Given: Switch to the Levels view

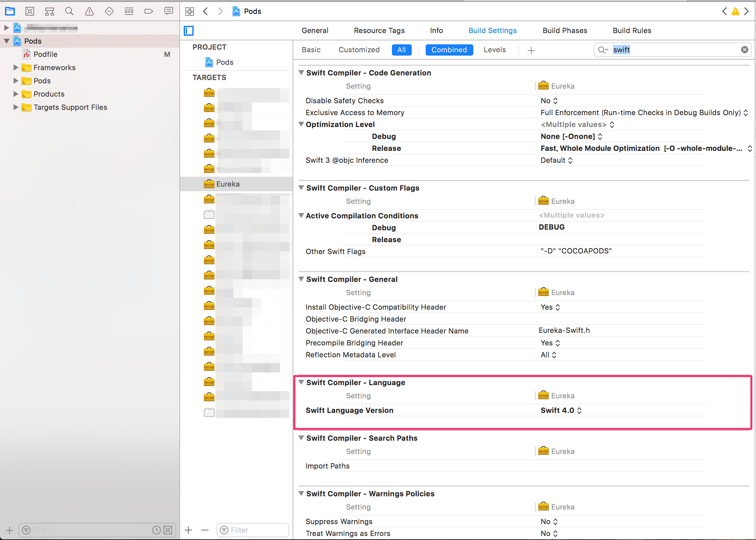Looking at the screenshot, I should click(495, 50).
